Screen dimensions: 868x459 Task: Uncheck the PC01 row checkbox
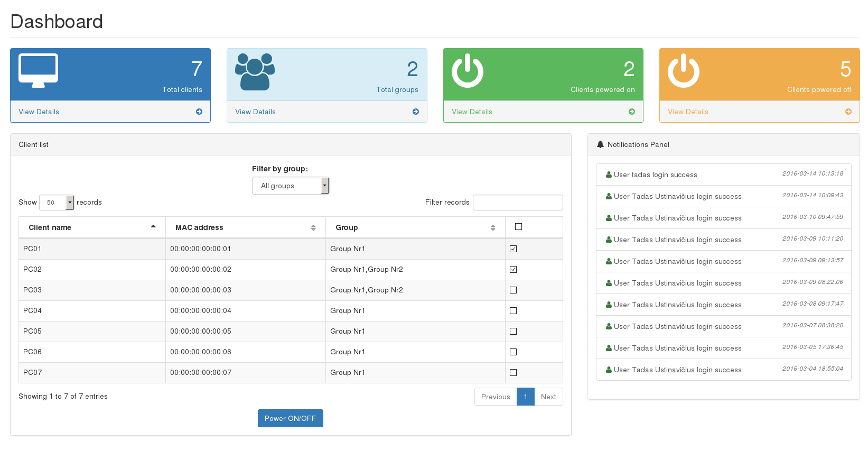pyautogui.click(x=513, y=249)
